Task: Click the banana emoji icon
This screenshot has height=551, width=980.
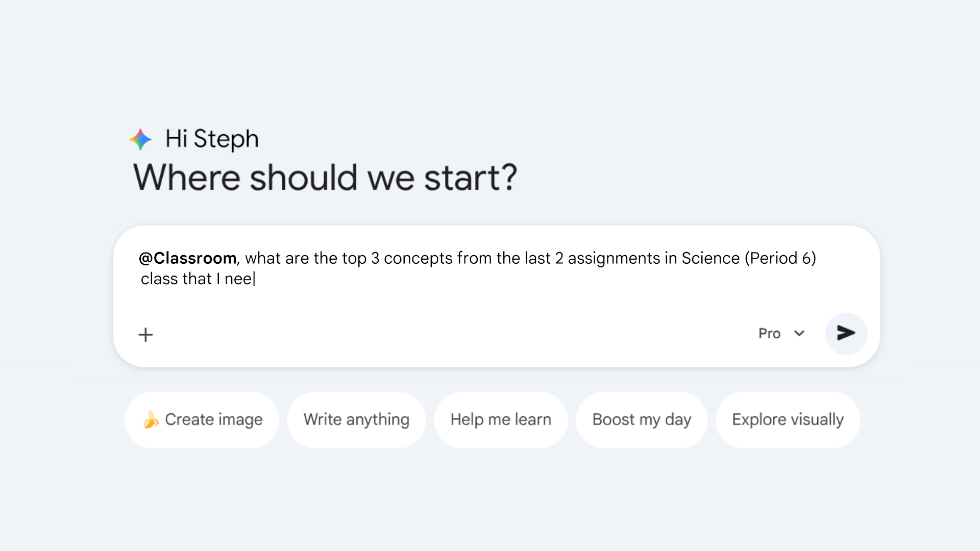Action: (151, 420)
